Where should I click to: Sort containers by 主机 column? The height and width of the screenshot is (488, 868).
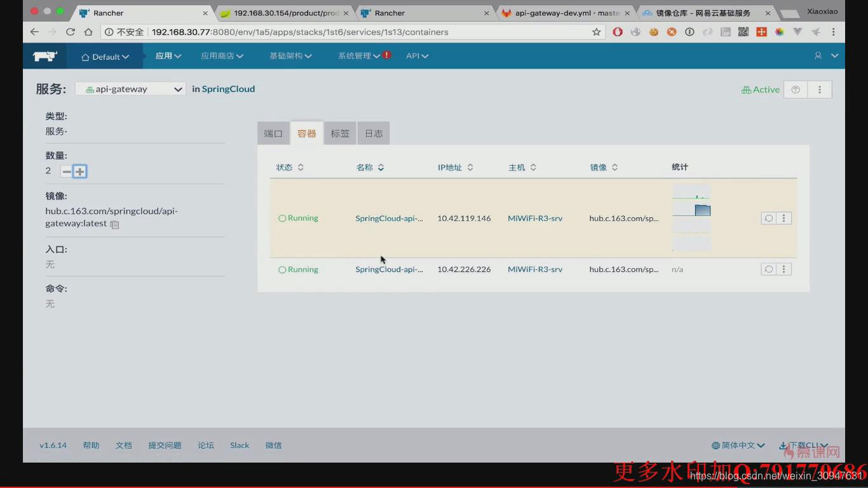522,167
